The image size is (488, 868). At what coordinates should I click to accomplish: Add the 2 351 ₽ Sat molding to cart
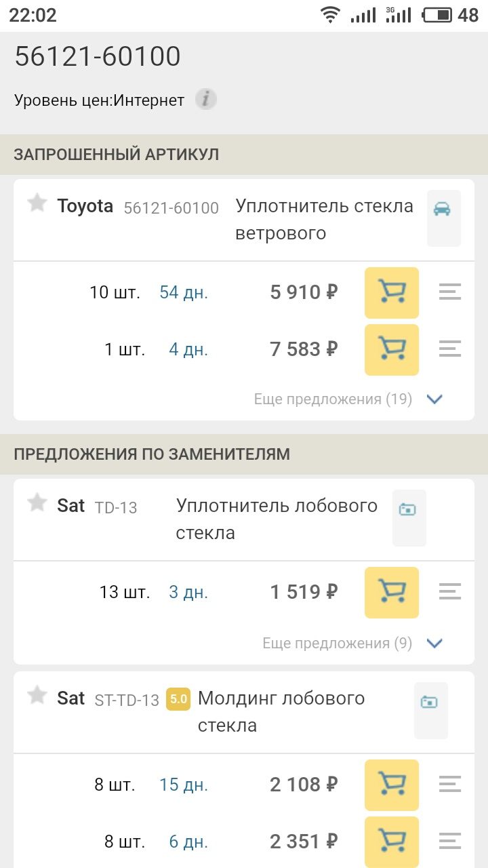coord(392,842)
